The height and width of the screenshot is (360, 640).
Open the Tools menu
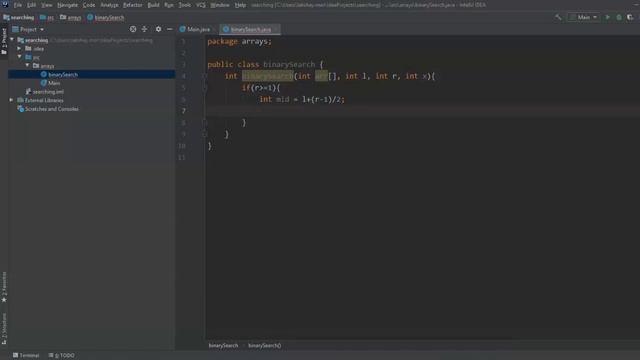point(184,5)
